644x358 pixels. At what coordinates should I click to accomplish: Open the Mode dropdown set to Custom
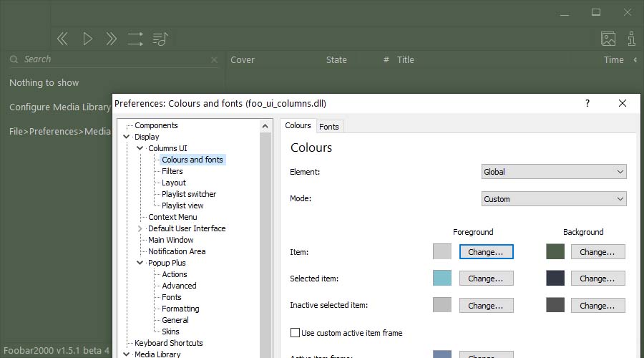(x=554, y=199)
